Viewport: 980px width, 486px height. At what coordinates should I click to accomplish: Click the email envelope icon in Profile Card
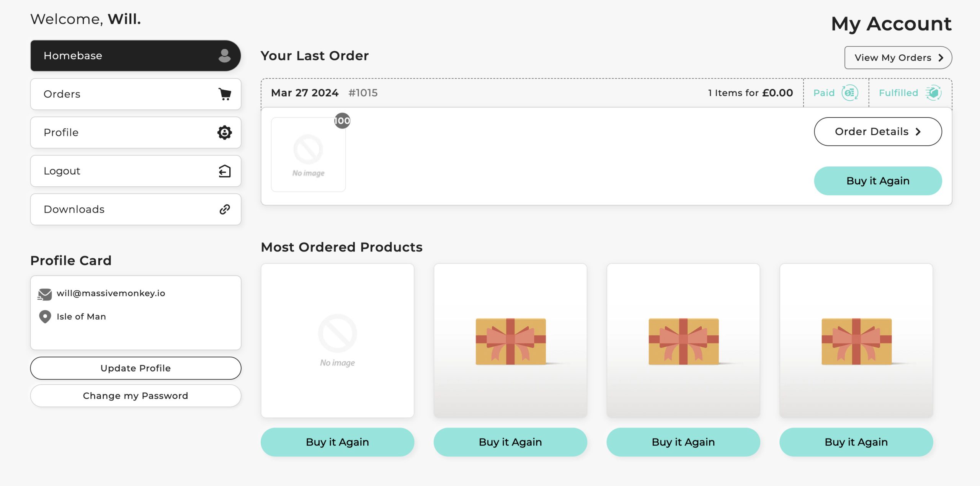point(45,294)
